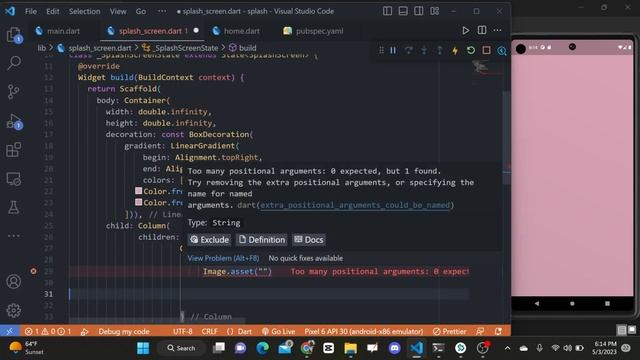Click Prettier in status bar
The height and width of the screenshot is (360, 640).
click(x=449, y=331)
